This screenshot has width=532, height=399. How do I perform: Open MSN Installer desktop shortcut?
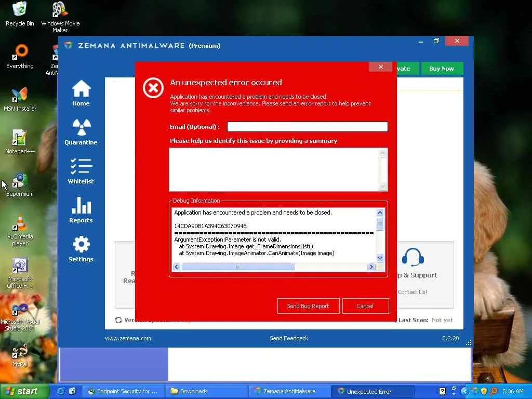[20, 99]
